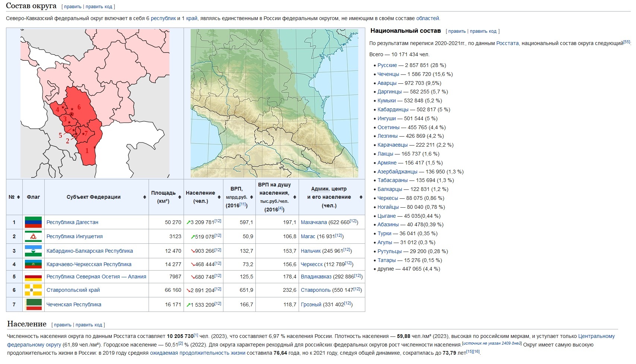Open the Грозный city link
Image resolution: width=636 pixels, height=364 pixels.
[x=311, y=304]
